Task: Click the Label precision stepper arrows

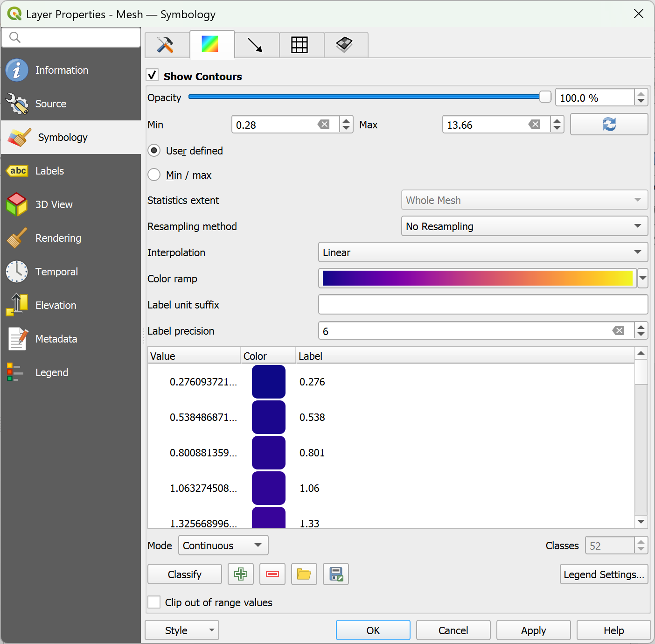Action: pyautogui.click(x=641, y=331)
